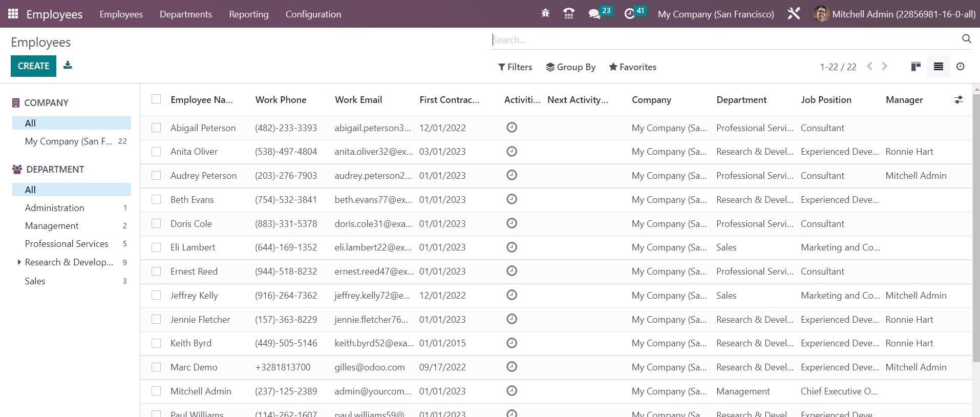Open the Configuration menu
This screenshot has height=417, width=980.
click(x=313, y=14)
